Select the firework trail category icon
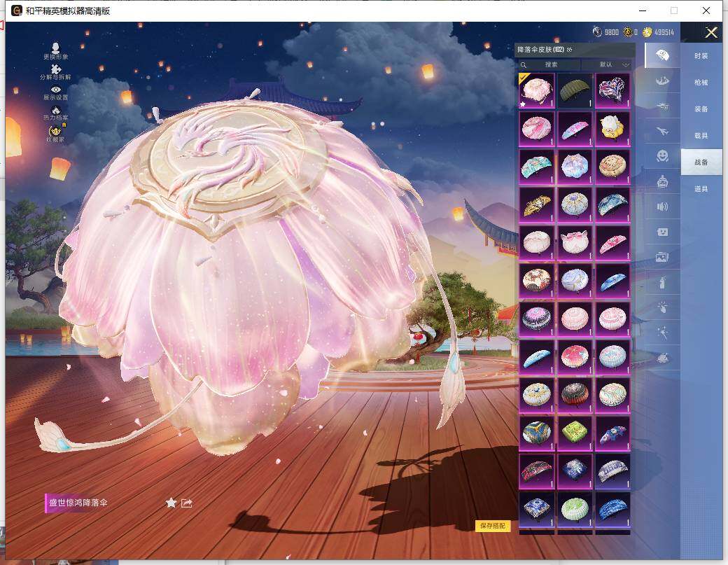 coord(662,333)
